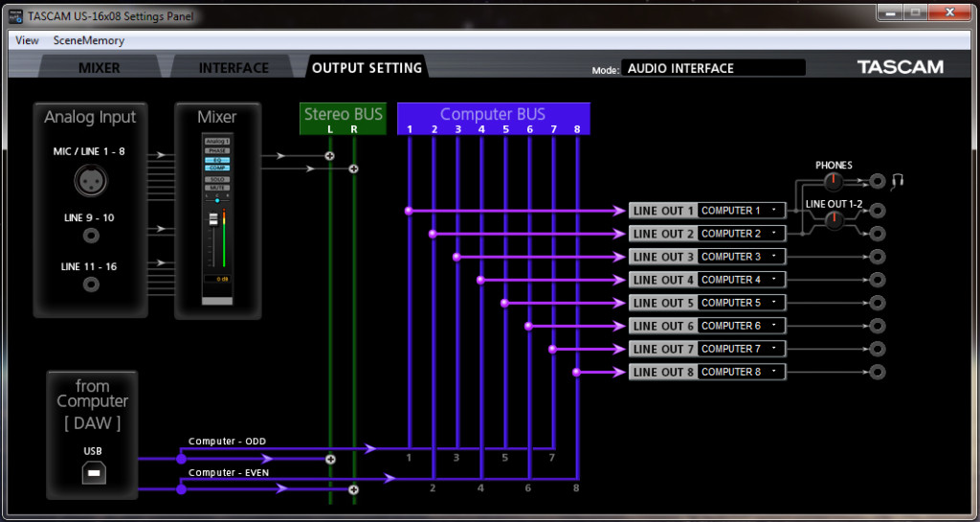Click the Mixer strip pan control dot
Viewport: 980px width, 522px height.
pos(217,201)
